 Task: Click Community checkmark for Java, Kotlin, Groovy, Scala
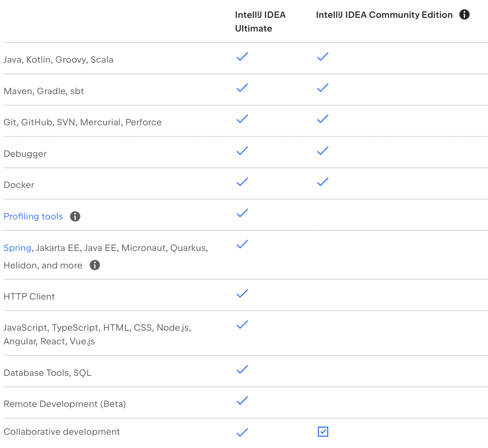(323, 57)
